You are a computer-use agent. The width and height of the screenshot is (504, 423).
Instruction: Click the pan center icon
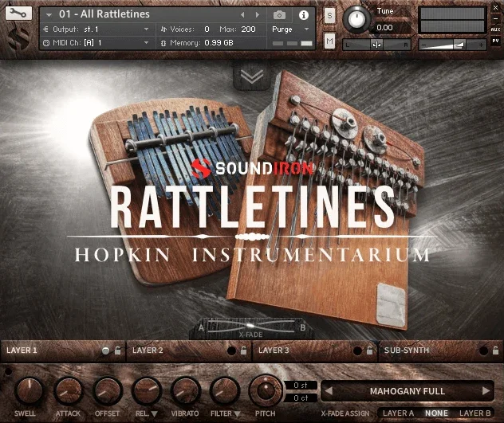(x=376, y=45)
